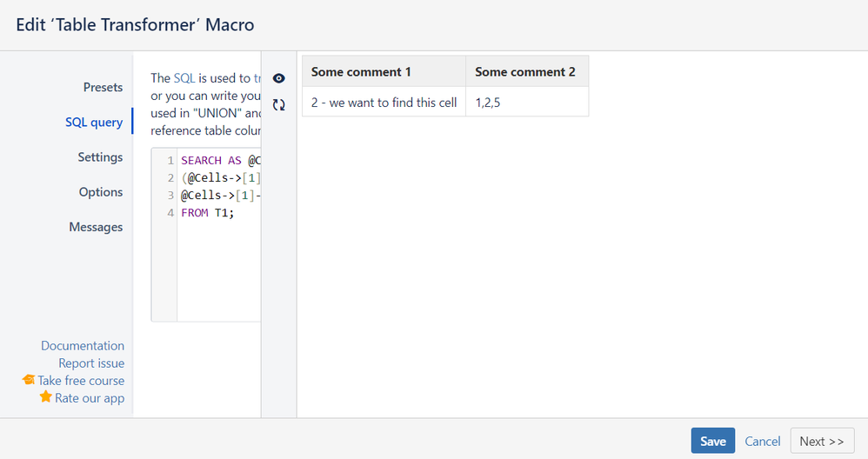Click the Next >> button
The image size is (868, 459).
click(x=822, y=441)
